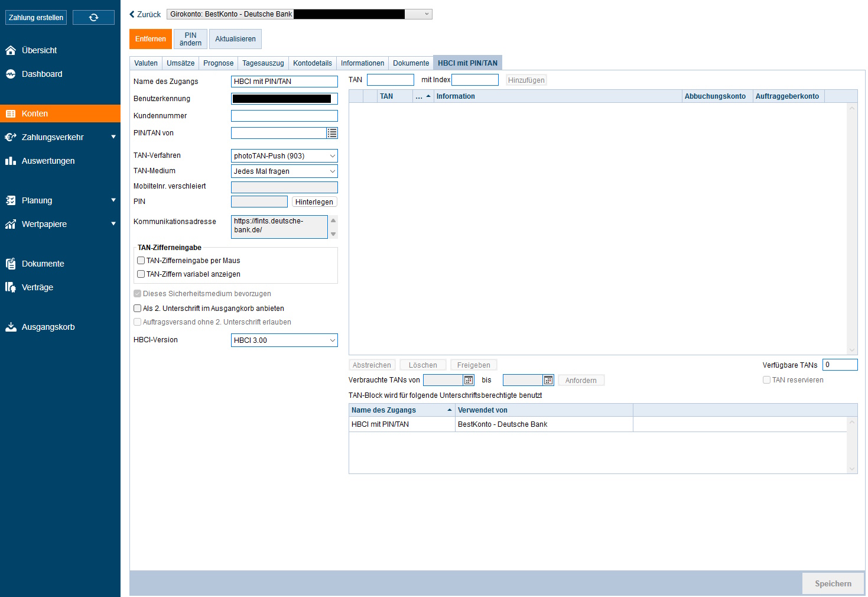Switch to the Umsätze tab
Viewport: 868px width, 597px height.
[180, 63]
